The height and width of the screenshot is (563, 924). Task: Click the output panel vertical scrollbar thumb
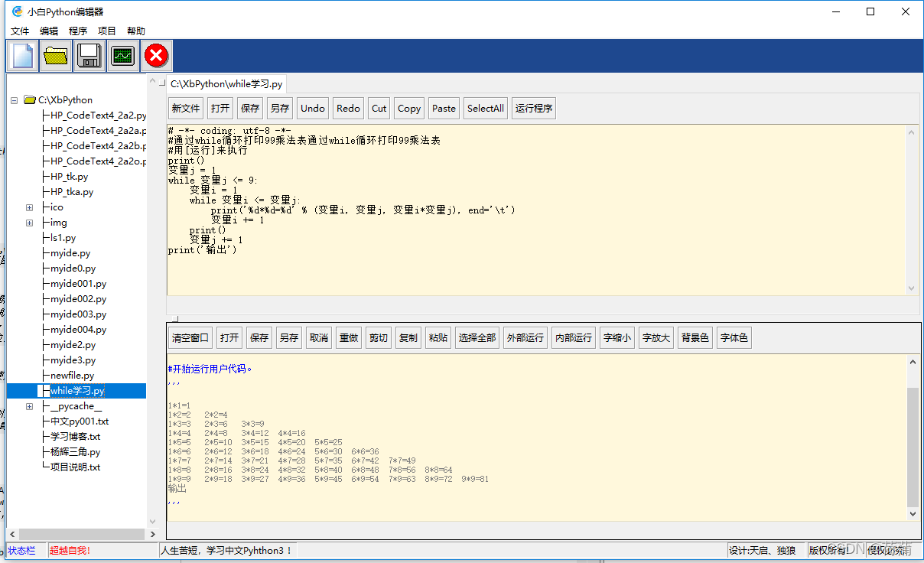(913, 447)
